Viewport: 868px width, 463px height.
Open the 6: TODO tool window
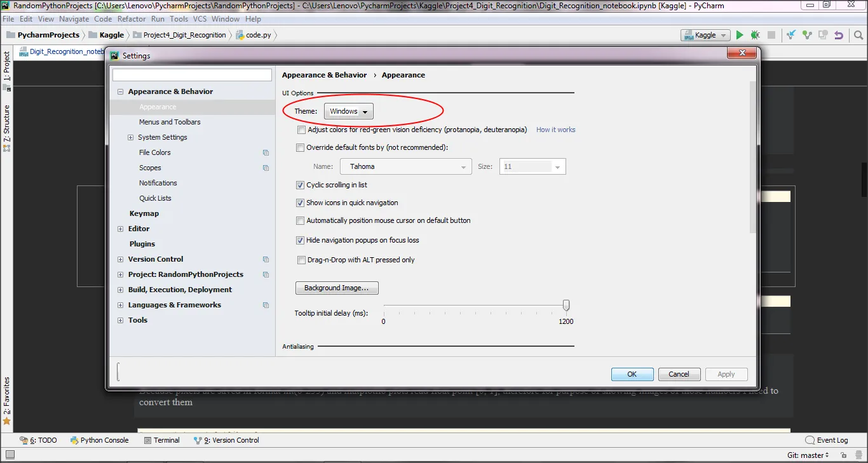38,440
